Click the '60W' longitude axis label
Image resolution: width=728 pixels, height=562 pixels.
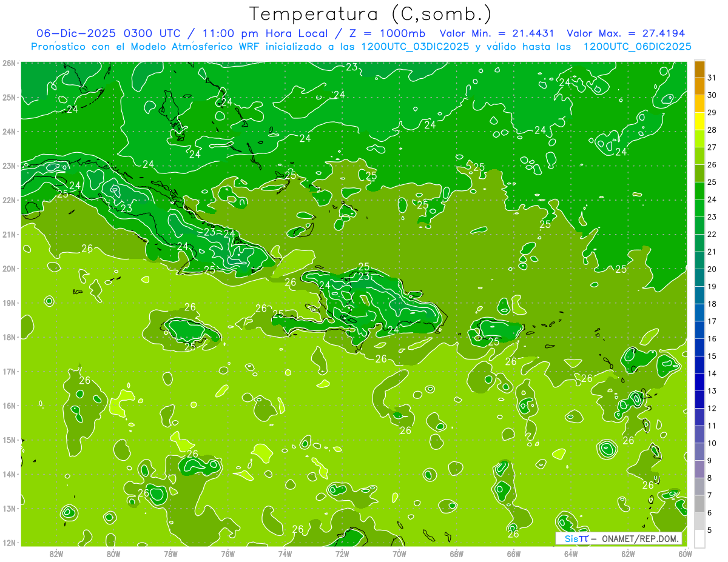tap(686, 554)
